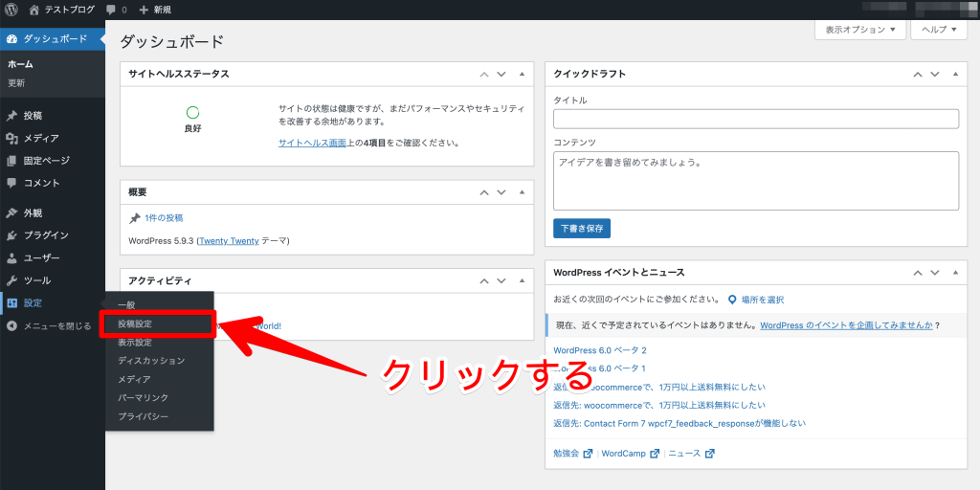This screenshot has width=980, height=490.
Task: Open the Twenty Twenty theme link
Action: click(x=229, y=240)
